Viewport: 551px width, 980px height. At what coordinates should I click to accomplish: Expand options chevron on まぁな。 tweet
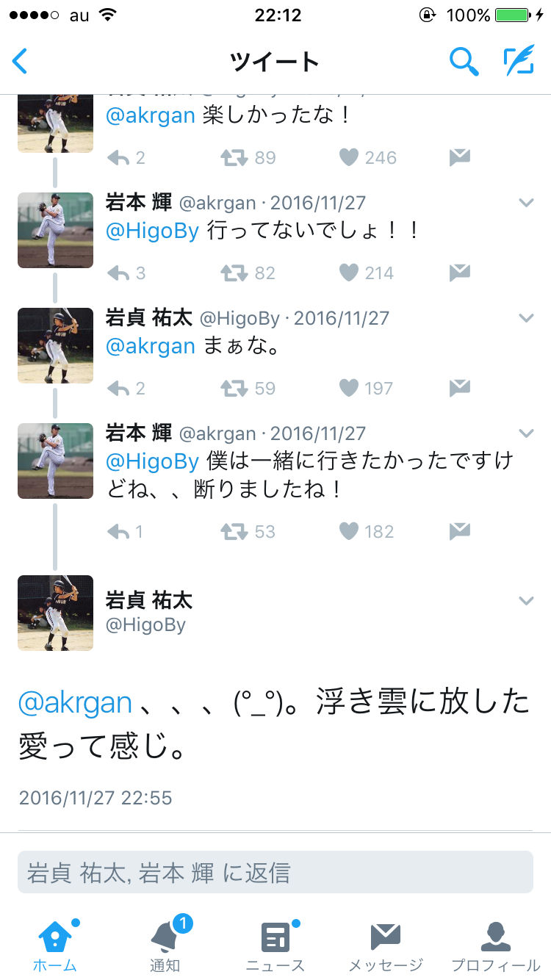(x=526, y=318)
